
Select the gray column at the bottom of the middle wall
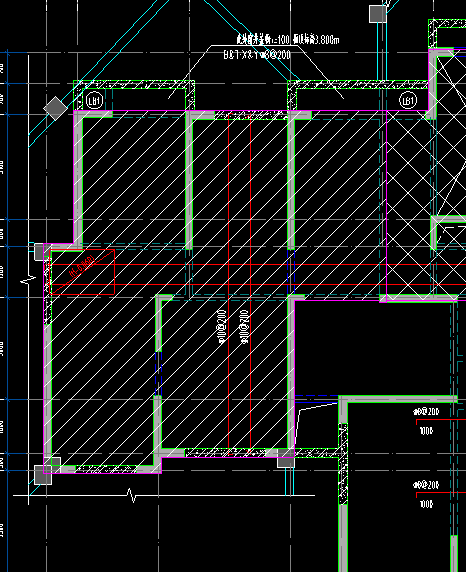click(x=286, y=458)
